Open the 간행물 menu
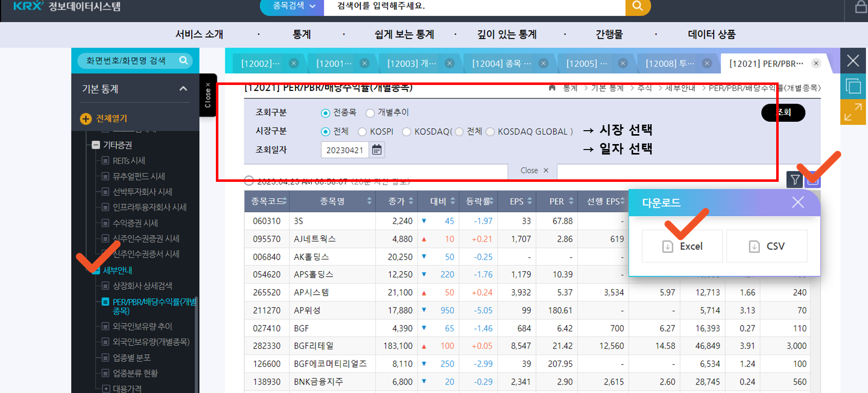This screenshot has height=393, width=868. (x=609, y=34)
